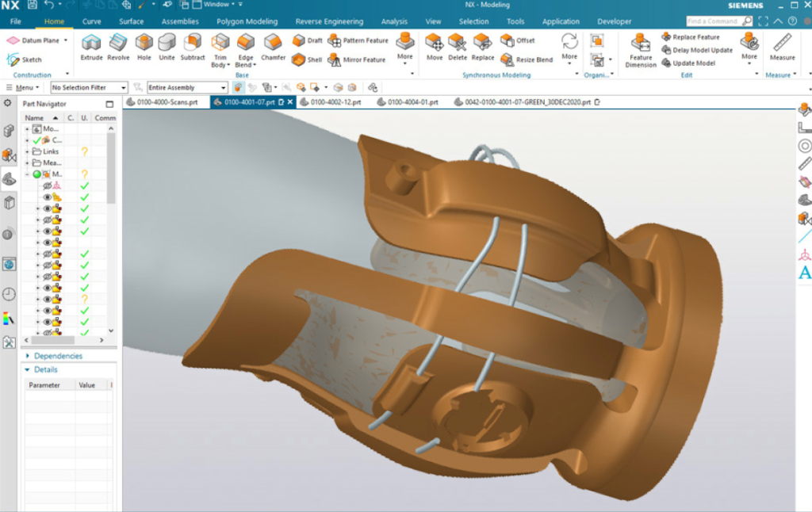Switch to the 0100-4002-12.prt document tab
This screenshot has height=512, width=812.
(335, 102)
